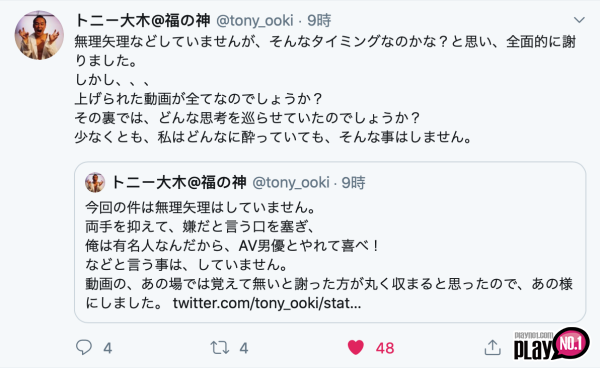Click the retweet count 4
The width and height of the screenshot is (600, 368).
tap(244, 348)
